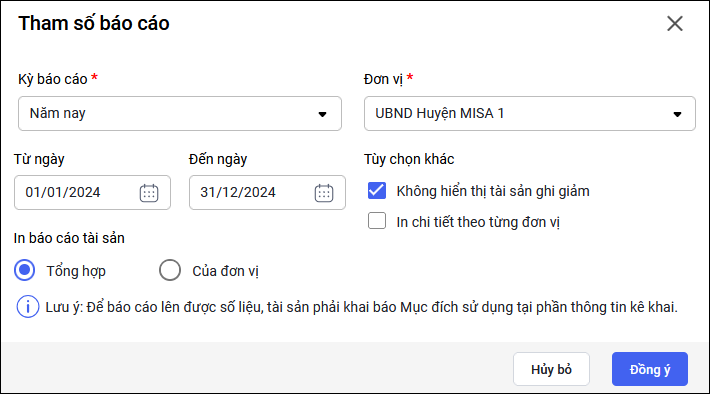
Task: Expand the Đơn vị dropdown arrow
Action: tap(677, 114)
